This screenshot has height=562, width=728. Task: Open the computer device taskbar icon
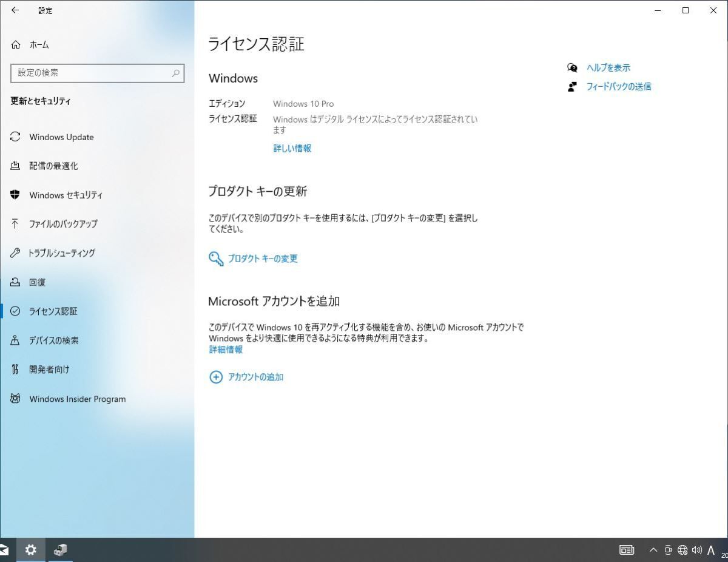60,550
